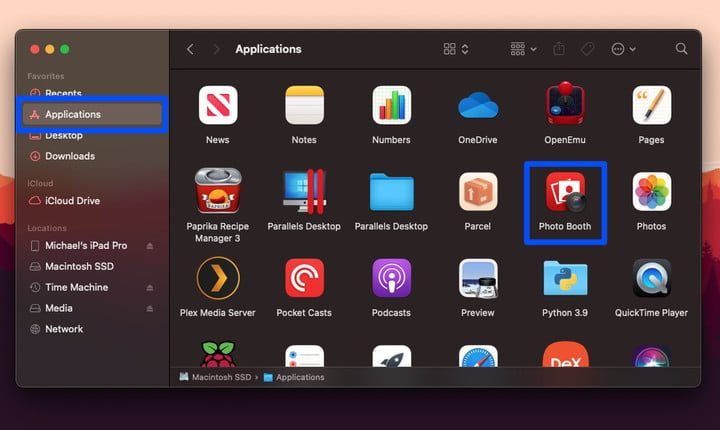This screenshot has height=430, width=720.
Task: Open the More actions ellipsis menu
Action: tap(623, 49)
